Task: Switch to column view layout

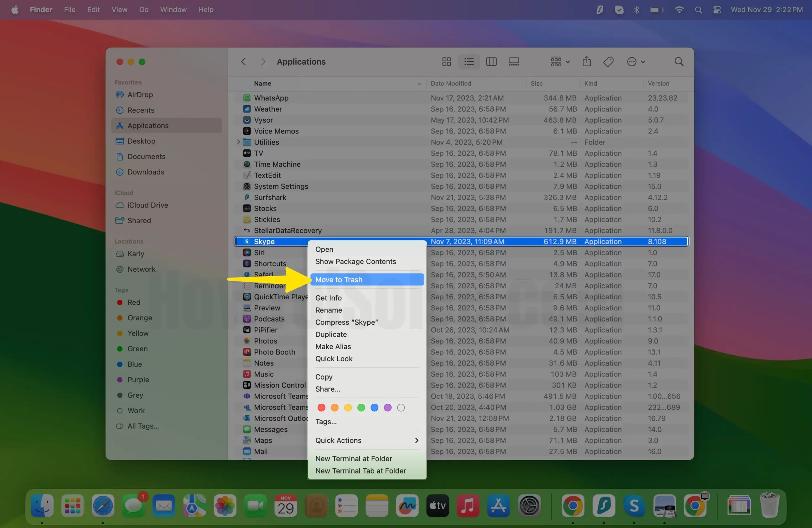Action: [x=491, y=62]
